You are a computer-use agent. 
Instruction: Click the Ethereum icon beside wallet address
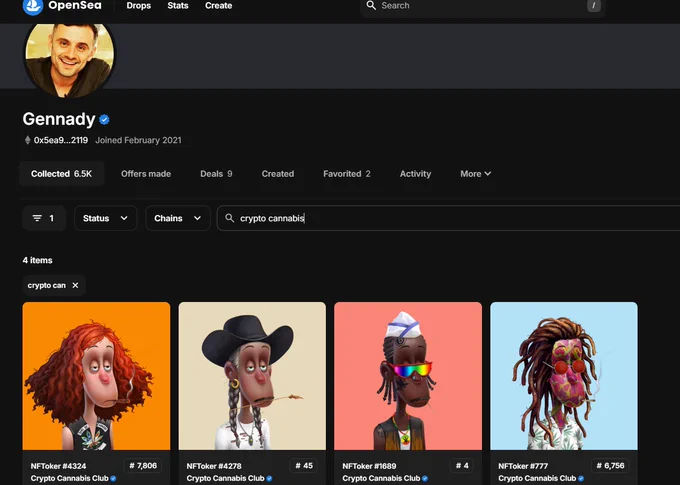[27, 140]
